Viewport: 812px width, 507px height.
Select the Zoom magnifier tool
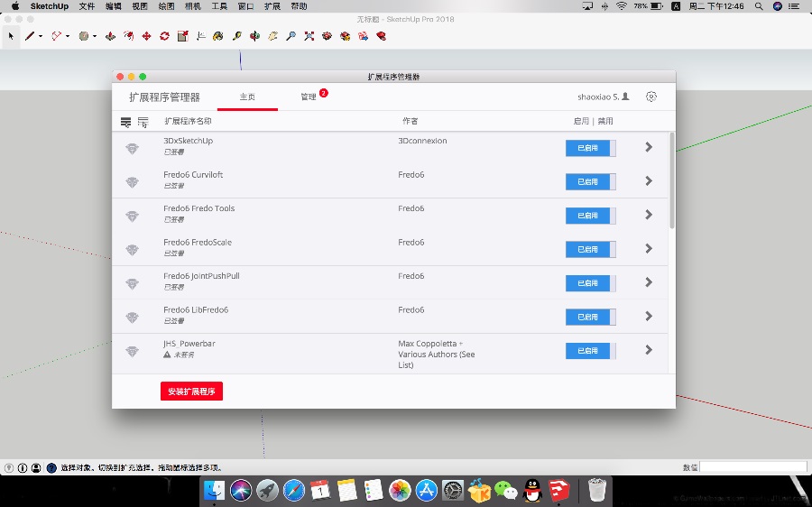coord(291,36)
